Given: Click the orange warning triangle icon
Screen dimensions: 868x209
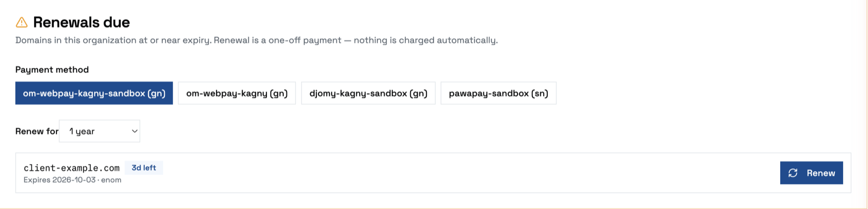Looking at the screenshot, I should coord(21,22).
